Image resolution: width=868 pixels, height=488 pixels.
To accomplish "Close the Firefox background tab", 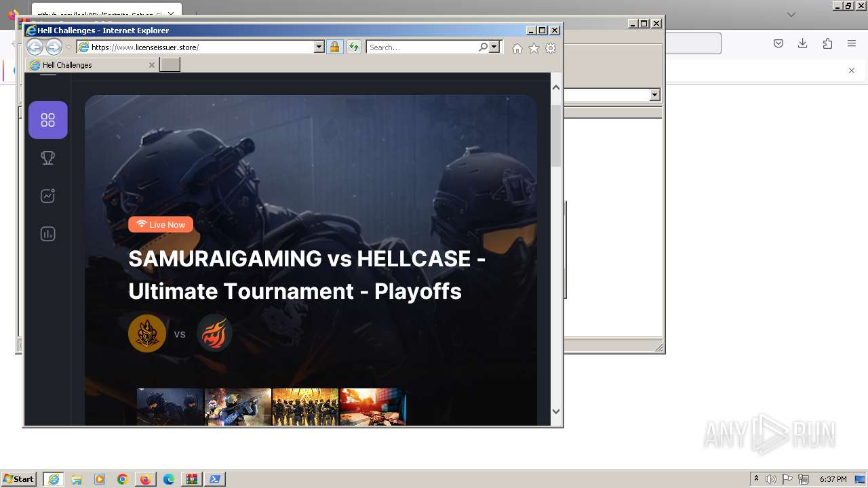I will [x=172, y=14].
